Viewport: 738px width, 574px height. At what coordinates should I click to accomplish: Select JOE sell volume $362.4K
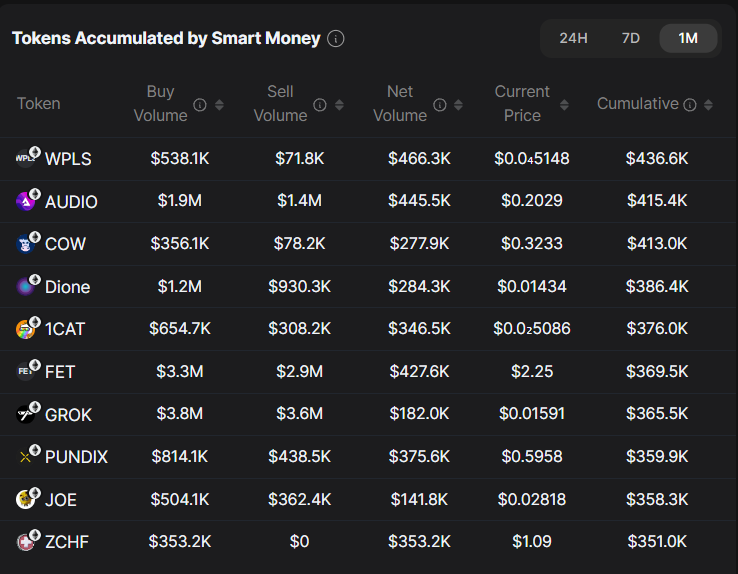(x=299, y=500)
